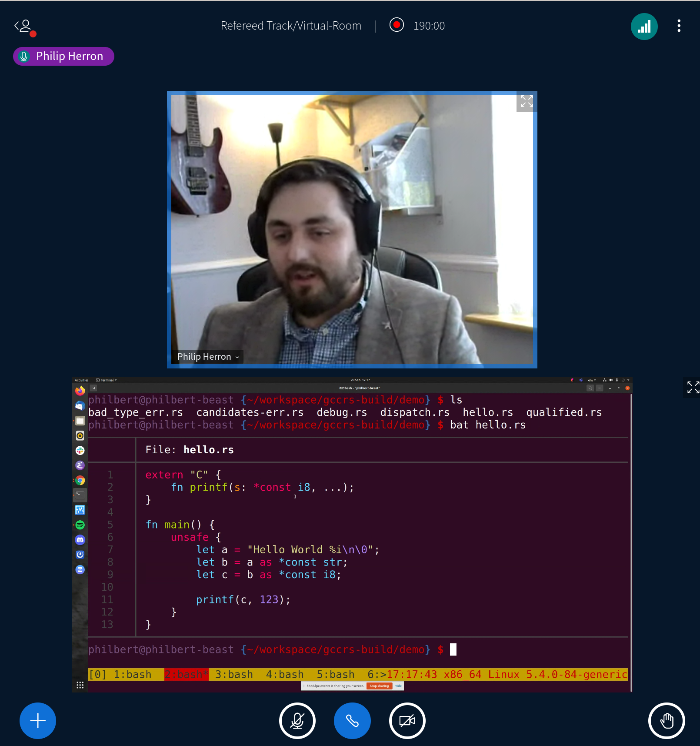Screen dimensions: 700x746
Task: Toggle the microphone mute button
Action: click(x=297, y=721)
